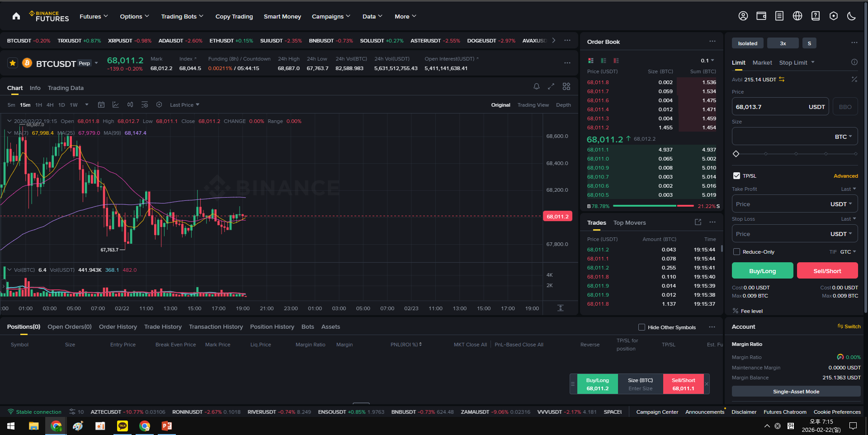Click the green Buy/Long button

pos(762,270)
